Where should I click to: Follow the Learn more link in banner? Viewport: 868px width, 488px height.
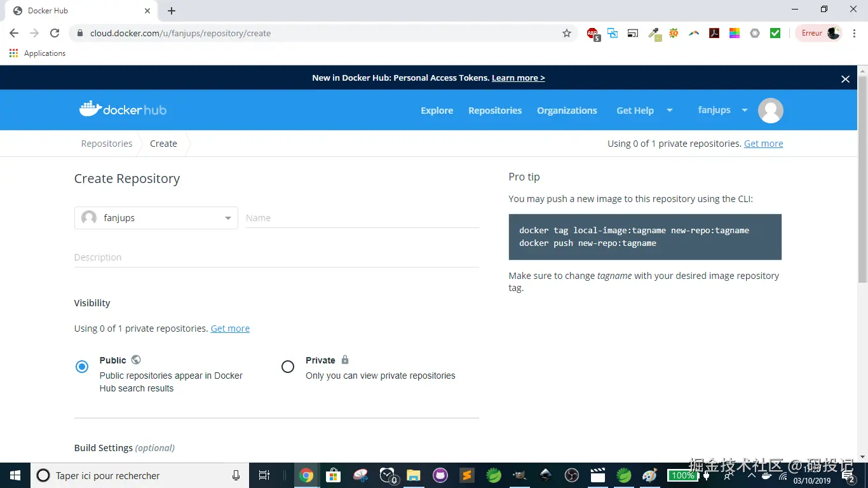coord(518,78)
